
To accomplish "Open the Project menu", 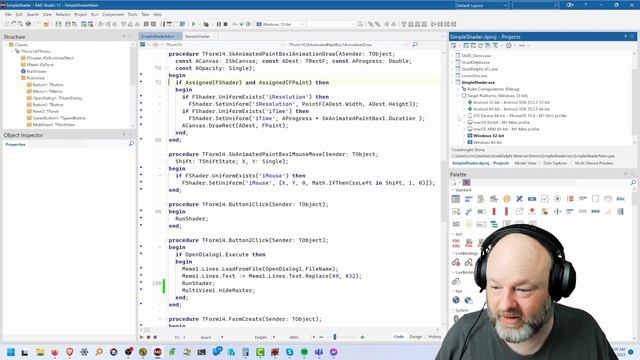I will click(80, 14).
